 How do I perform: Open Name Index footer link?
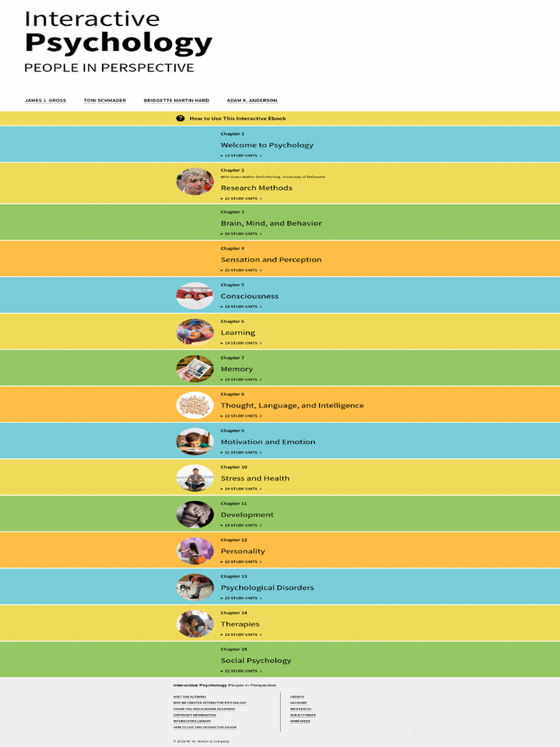[x=300, y=721]
